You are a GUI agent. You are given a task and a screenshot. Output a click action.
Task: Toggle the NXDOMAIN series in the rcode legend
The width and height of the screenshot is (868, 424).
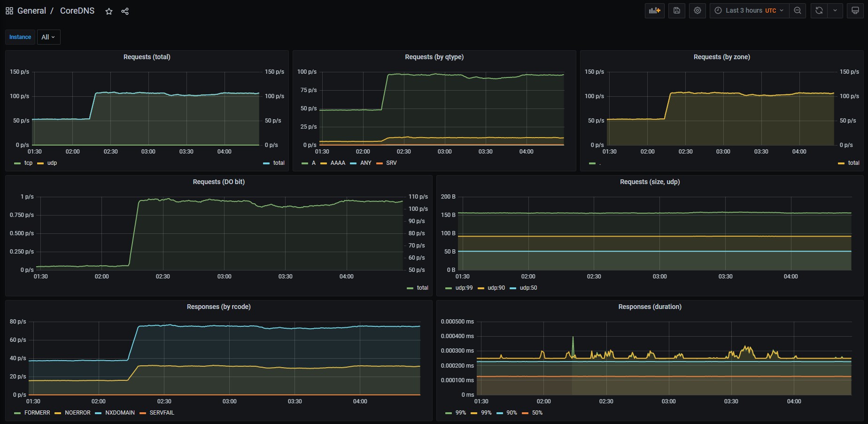point(120,413)
